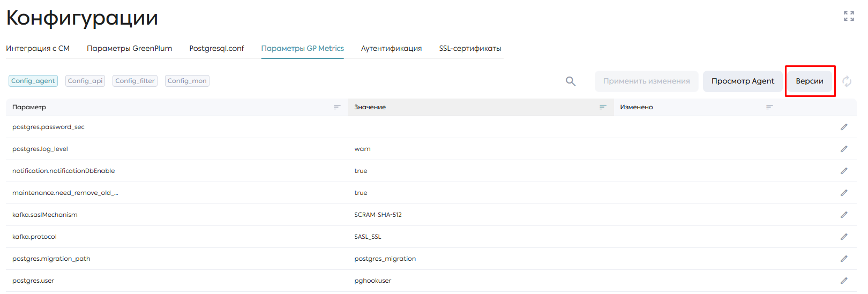Image resolution: width=868 pixels, height=294 pixels.
Task: Select postgres.user parameter name
Action: [x=33, y=281]
